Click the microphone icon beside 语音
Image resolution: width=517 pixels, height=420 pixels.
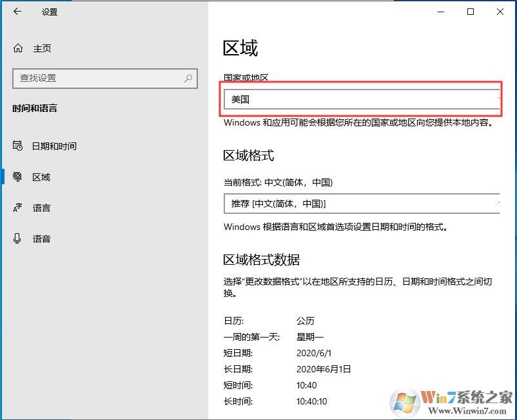17,239
